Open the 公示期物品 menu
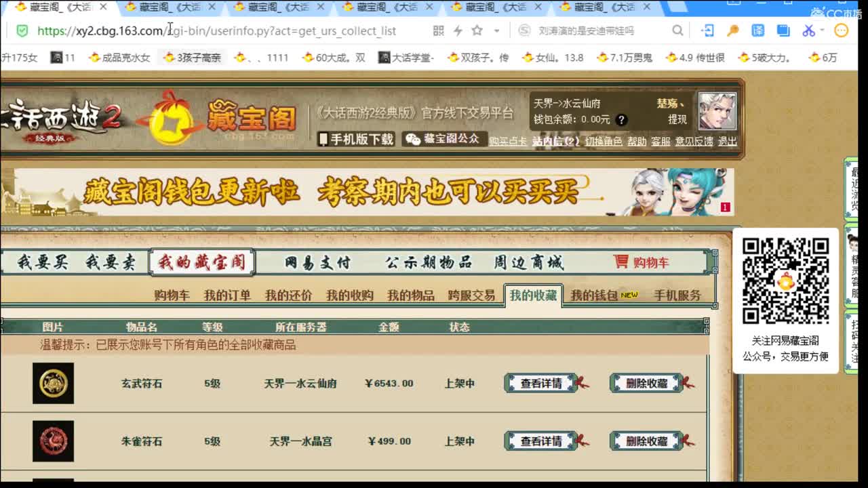Screen dimensions: 868x488 click(428, 262)
